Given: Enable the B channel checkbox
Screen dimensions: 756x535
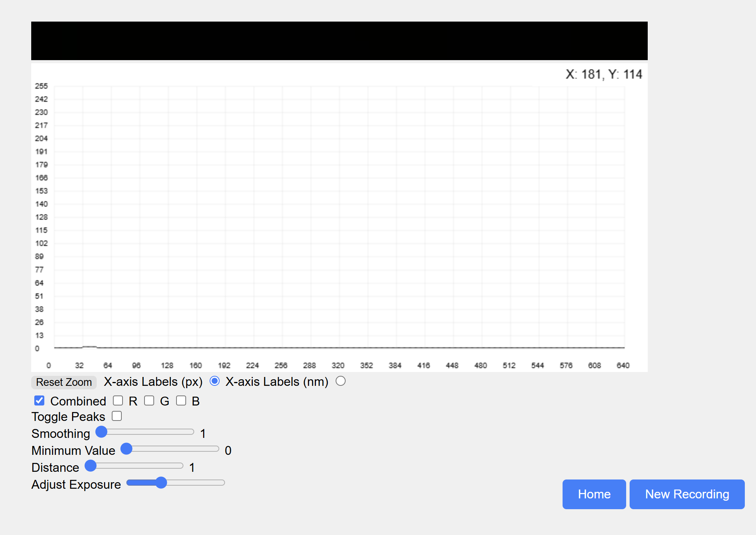Looking at the screenshot, I should click(181, 400).
